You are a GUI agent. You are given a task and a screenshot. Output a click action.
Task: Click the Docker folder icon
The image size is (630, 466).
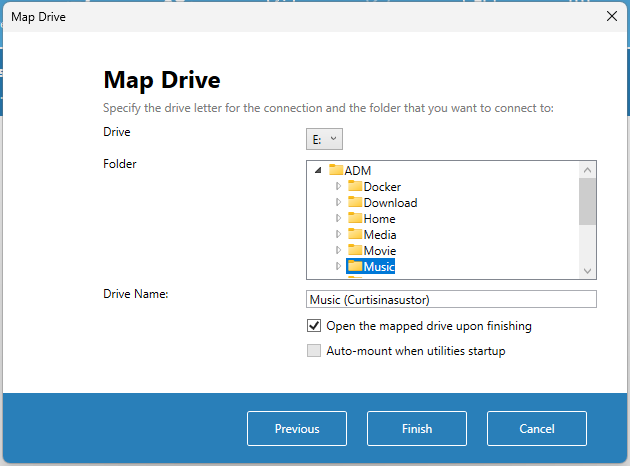tap(355, 186)
